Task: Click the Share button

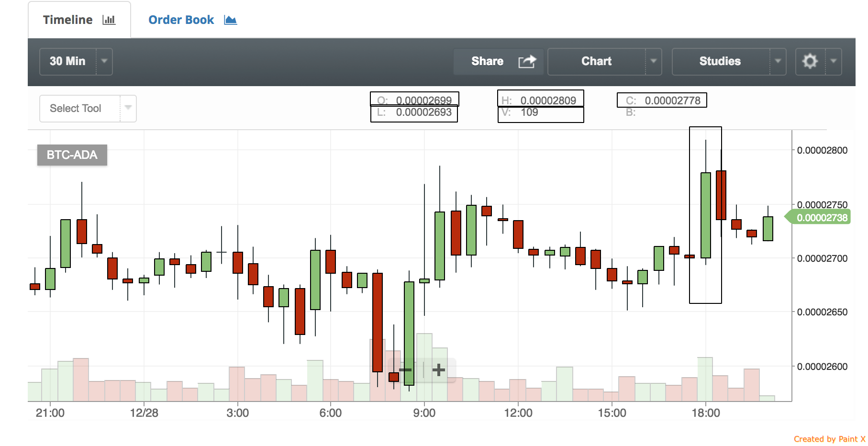Action: pyautogui.click(x=498, y=61)
